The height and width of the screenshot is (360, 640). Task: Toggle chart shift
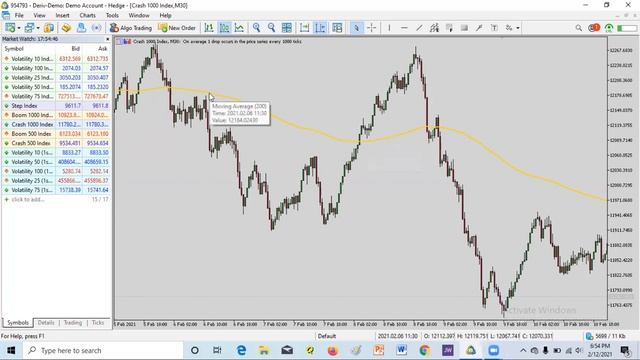click(x=320, y=28)
